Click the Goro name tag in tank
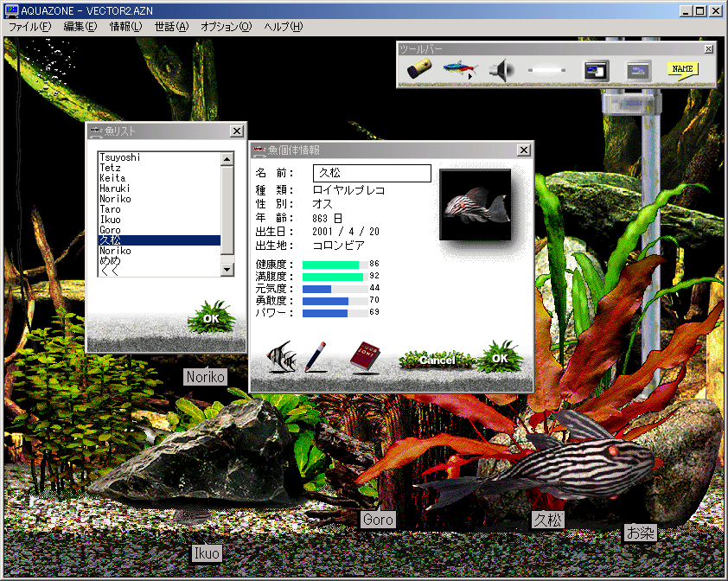This screenshot has height=581, width=728. (x=378, y=520)
